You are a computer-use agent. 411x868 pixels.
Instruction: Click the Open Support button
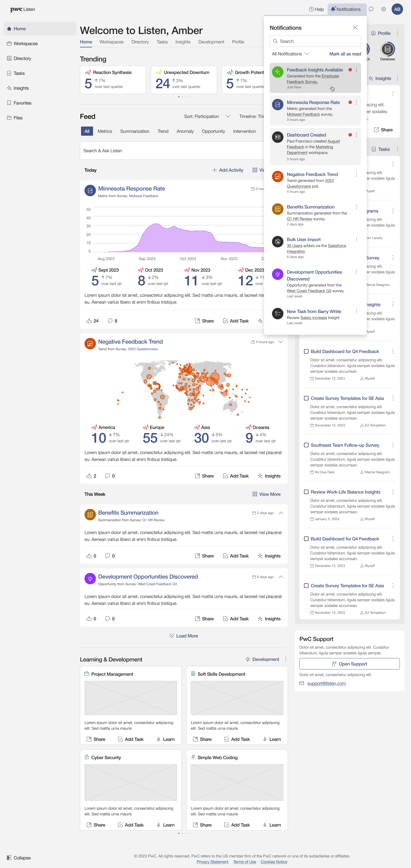(x=349, y=664)
